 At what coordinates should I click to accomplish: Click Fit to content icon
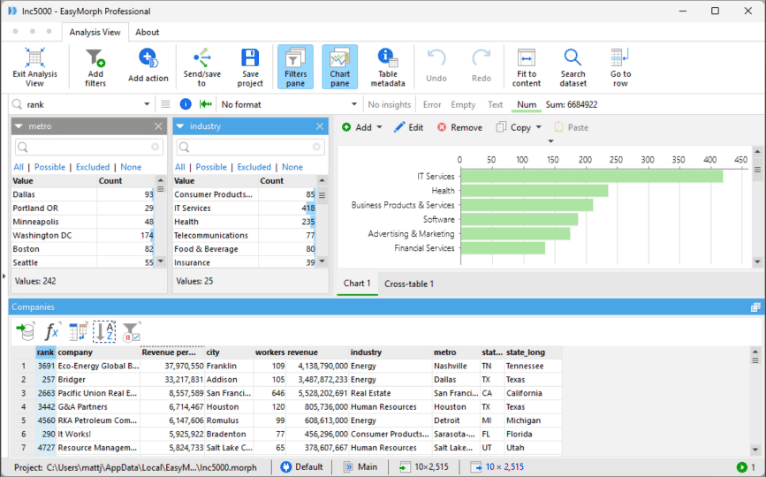[526, 58]
